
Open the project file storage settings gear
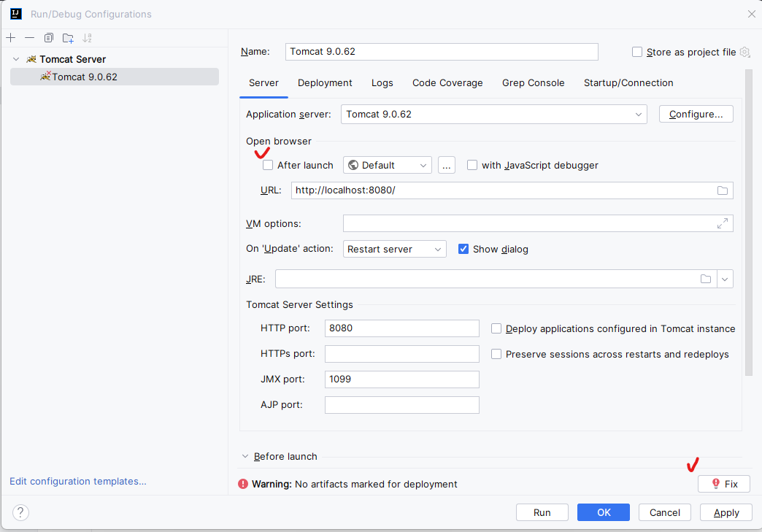click(745, 52)
